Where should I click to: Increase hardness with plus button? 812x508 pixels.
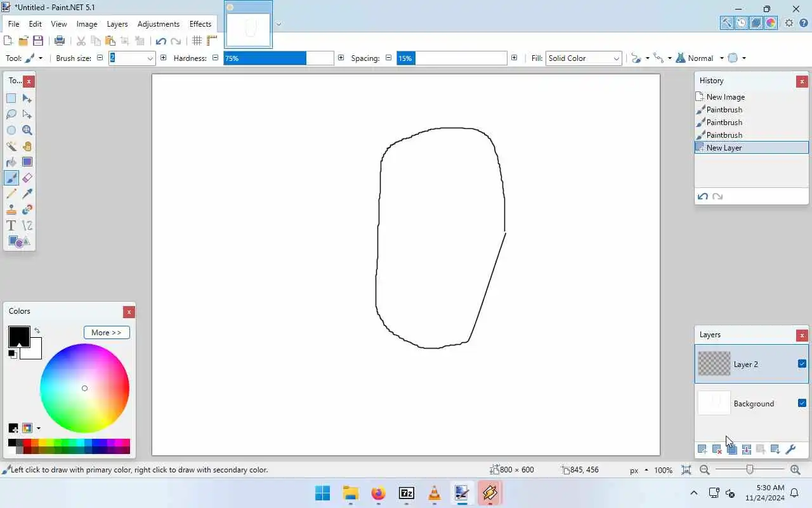341,58
